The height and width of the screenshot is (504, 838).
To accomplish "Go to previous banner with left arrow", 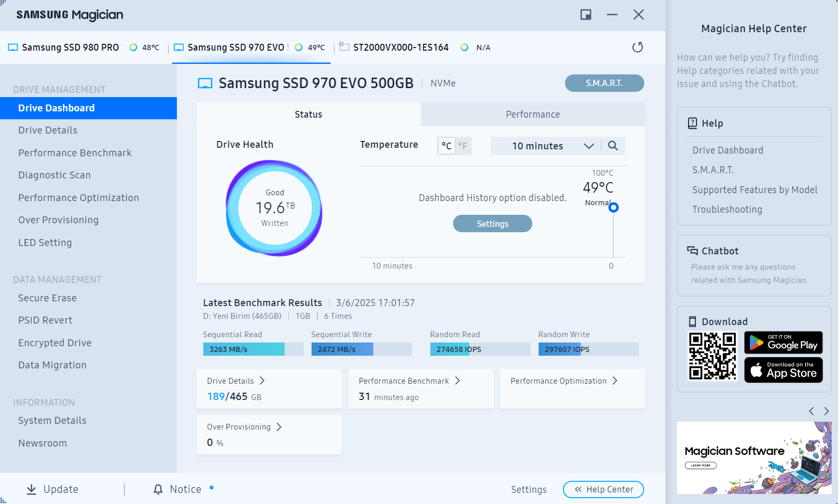I will coord(812,411).
